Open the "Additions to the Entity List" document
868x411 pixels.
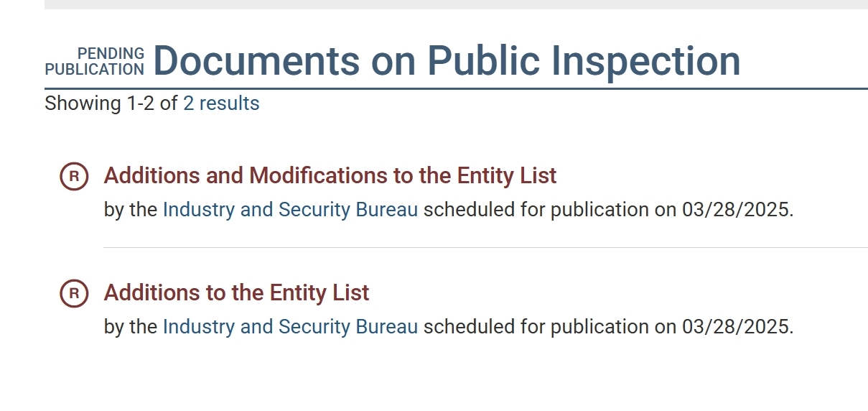(236, 293)
